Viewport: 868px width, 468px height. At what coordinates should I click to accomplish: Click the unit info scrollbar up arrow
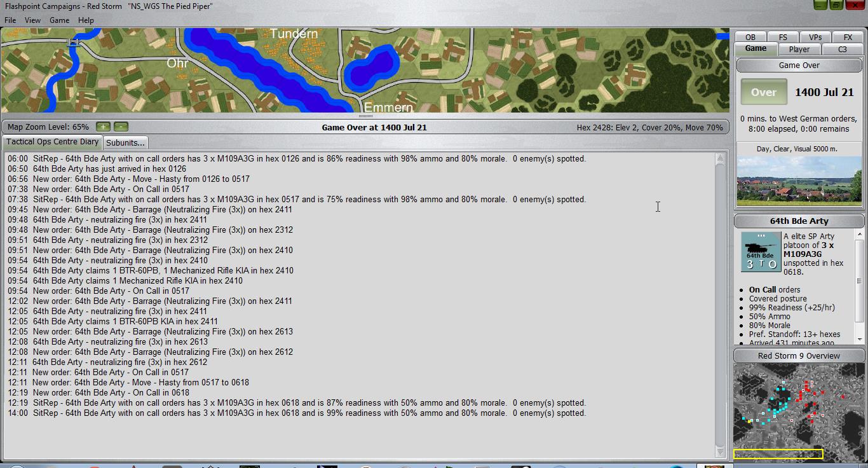click(x=859, y=235)
